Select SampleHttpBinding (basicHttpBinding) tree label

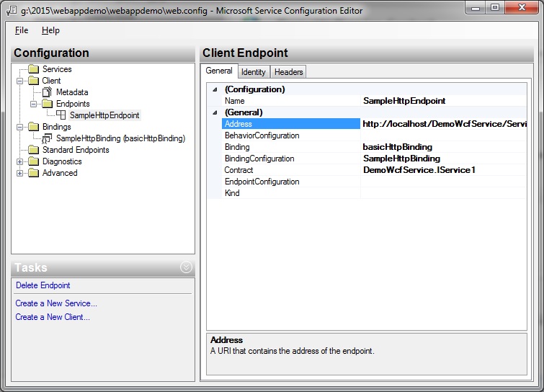[121, 138]
